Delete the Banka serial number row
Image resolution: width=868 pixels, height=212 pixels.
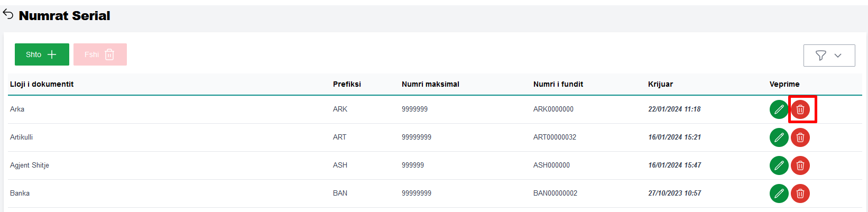point(800,193)
